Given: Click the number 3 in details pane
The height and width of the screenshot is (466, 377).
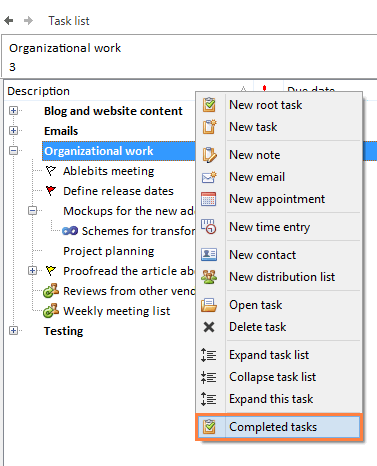Looking at the screenshot, I should 12,67.
